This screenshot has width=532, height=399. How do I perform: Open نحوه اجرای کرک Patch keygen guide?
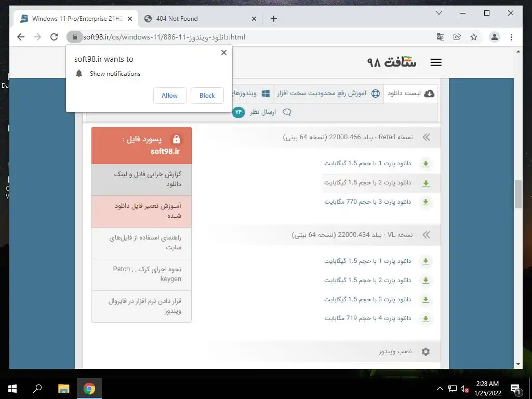point(141,274)
